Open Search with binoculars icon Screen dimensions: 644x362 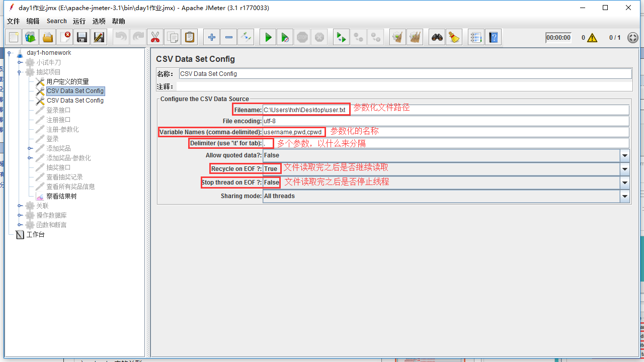tap(437, 37)
